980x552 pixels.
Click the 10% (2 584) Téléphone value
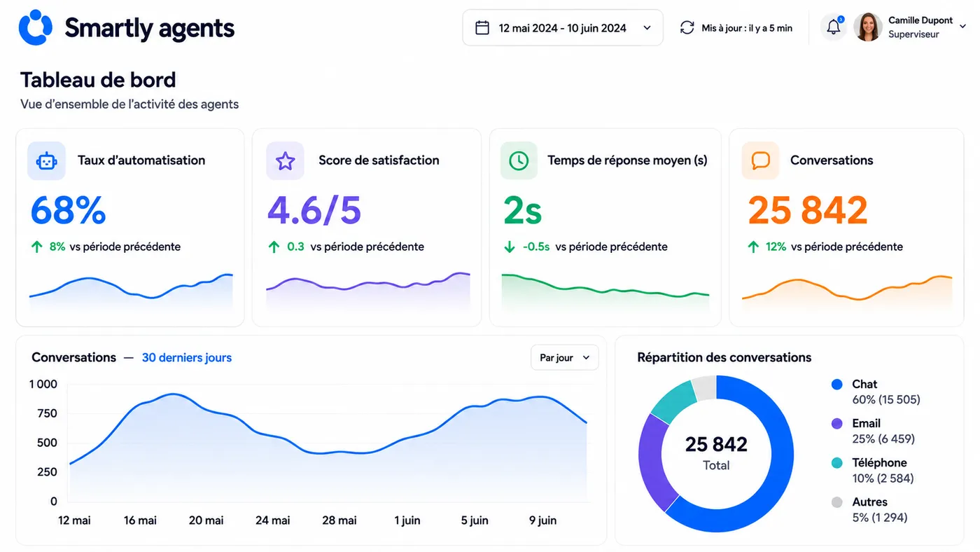click(x=883, y=478)
